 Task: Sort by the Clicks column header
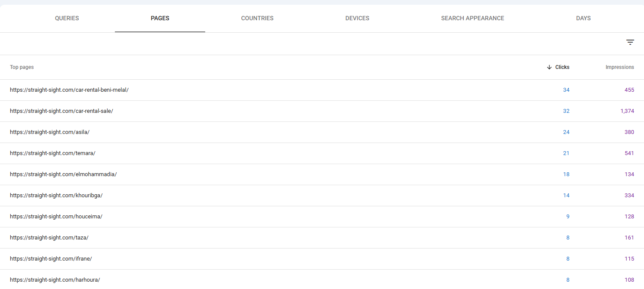click(x=562, y=67)
